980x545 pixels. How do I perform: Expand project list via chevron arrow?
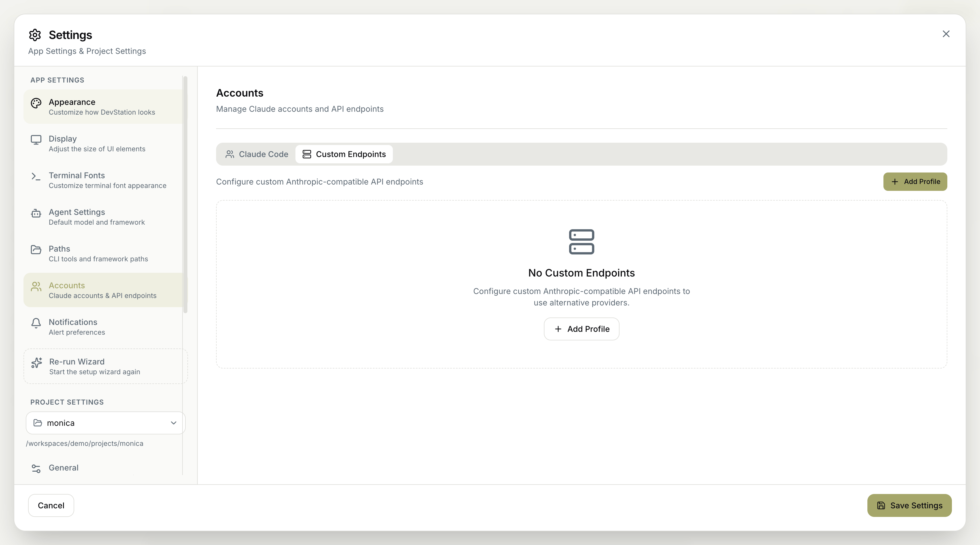(173, 423)
